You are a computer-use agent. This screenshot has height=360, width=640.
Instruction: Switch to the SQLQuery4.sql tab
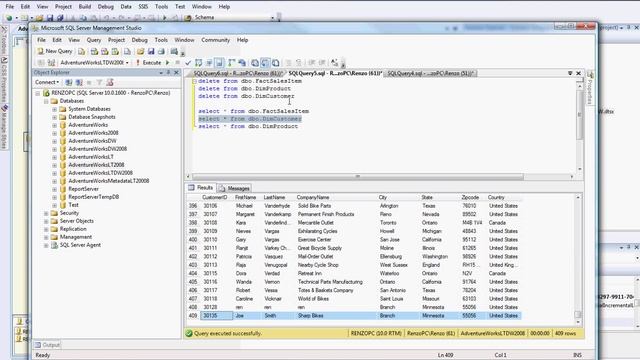pyautogui.click(x=430, y=73)
